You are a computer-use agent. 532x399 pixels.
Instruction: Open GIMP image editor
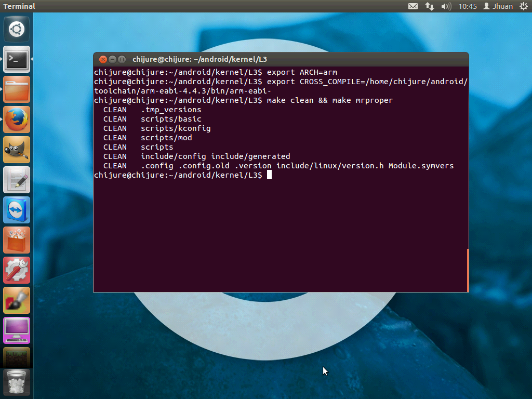click(16, 150)
